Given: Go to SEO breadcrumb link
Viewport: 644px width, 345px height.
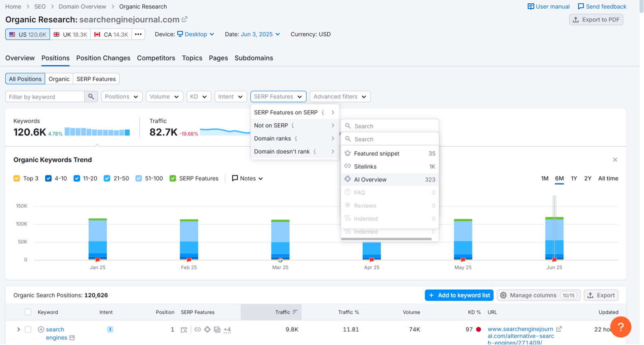Looking at the screenshot, I should click(x=40, y=7).
